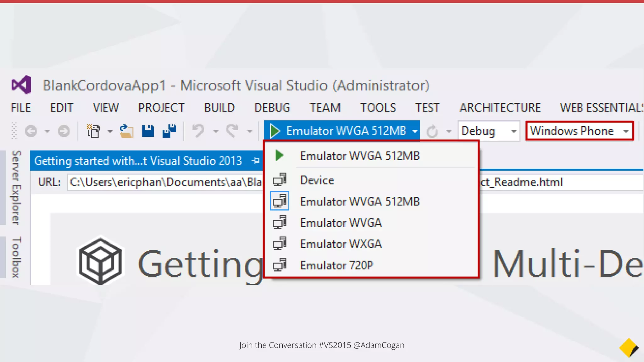Open the Server Explorer side panel

click(16, 188)
